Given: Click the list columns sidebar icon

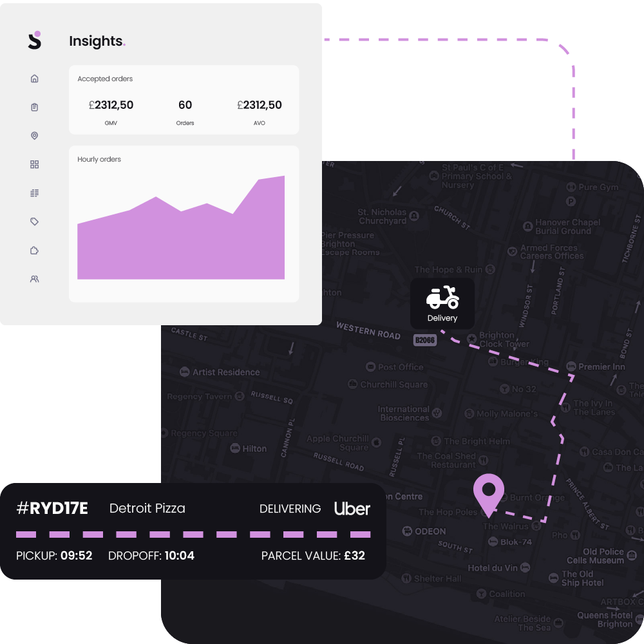Looking at the screenshot, I should coord(35,193).
